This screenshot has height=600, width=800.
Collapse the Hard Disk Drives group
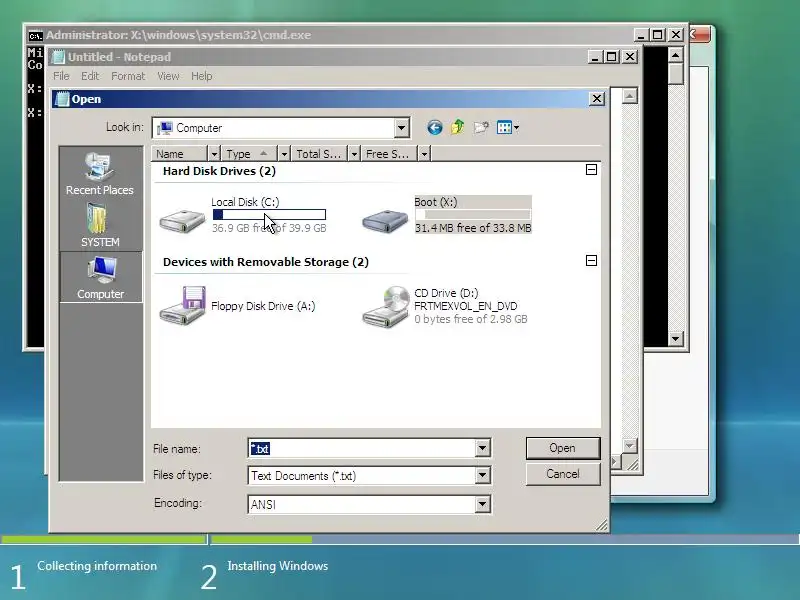click(591, 170)
